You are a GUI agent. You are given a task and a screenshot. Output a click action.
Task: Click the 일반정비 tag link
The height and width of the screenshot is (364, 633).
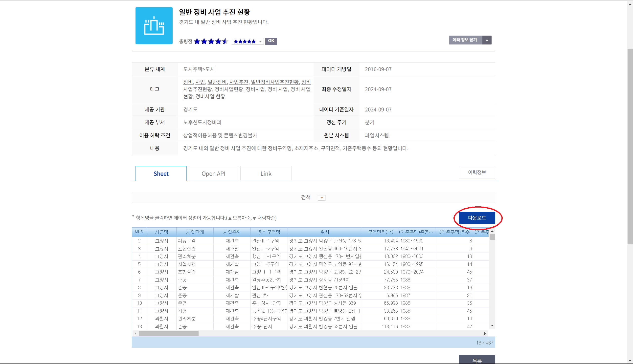217,82
